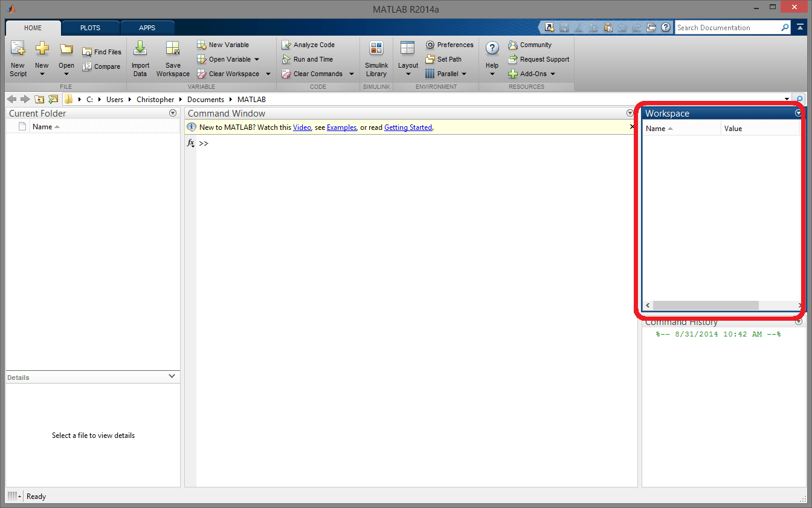Viewport: 812px width, 508px height.
Task: Switch to the HOME tab
Action: (33, 28)
